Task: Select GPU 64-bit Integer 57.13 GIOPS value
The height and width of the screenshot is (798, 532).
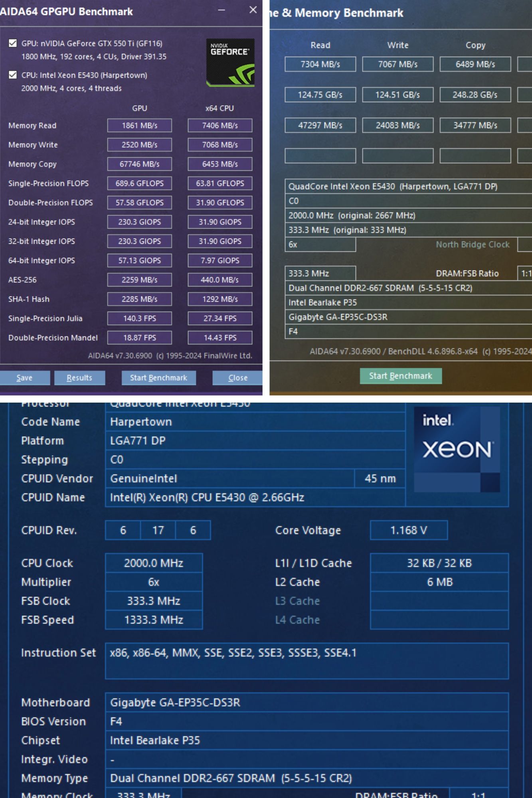Action: pos(140,260)
